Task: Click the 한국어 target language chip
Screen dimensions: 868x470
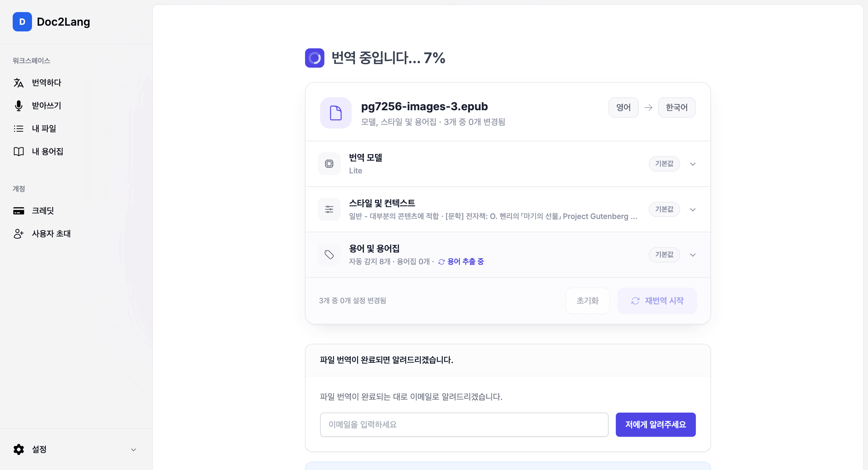Action: 677,108
